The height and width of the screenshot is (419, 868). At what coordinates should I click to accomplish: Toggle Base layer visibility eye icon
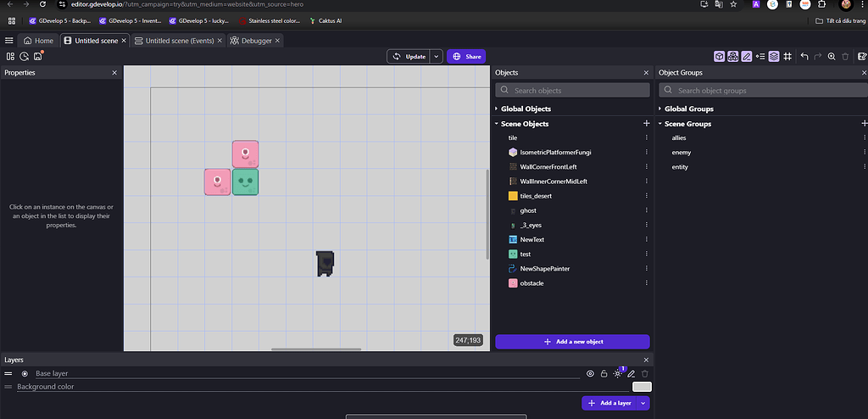(x=590, y=373)
